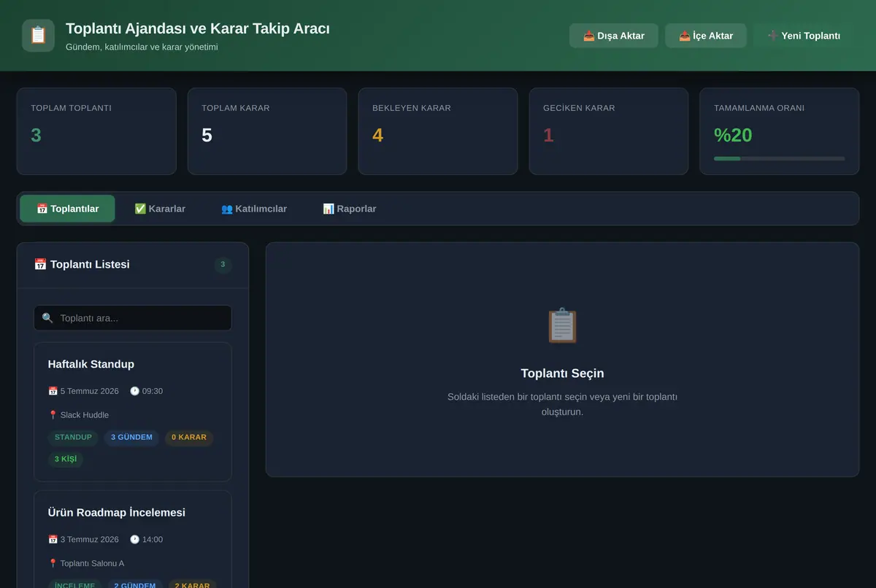The width and height of the screenshot is (876, 588).
Task: Select the Haftalık Standup meeting card
Action: (x=133, y=412)
